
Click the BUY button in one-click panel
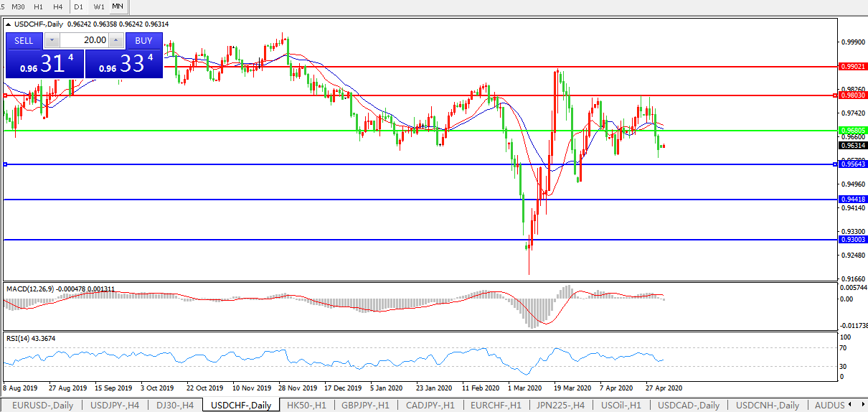143,41
